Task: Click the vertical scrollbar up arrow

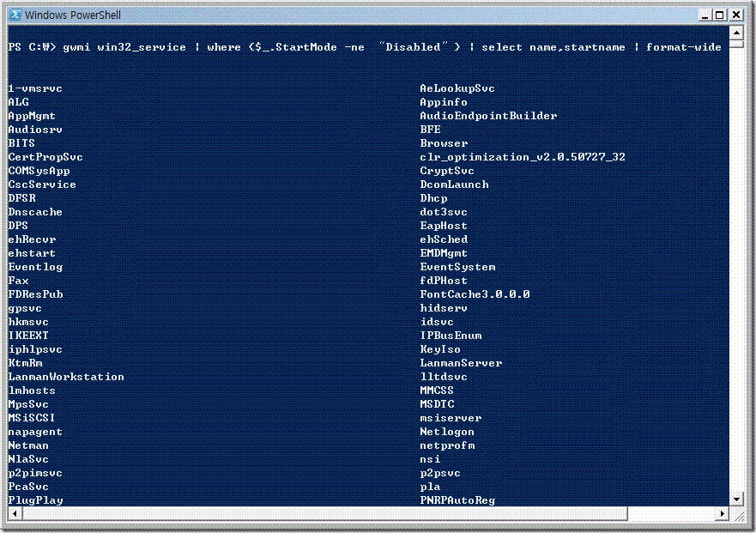Action: 736,33
